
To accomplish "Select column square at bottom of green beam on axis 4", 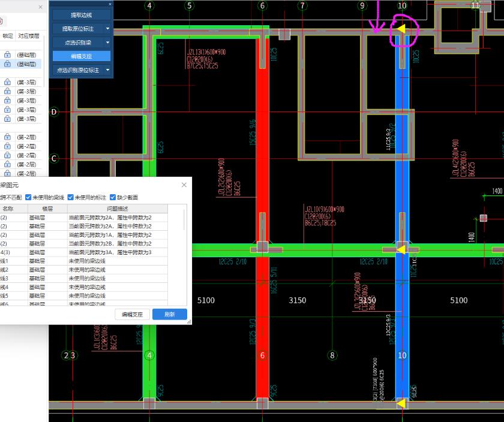I will click(149, 403).
